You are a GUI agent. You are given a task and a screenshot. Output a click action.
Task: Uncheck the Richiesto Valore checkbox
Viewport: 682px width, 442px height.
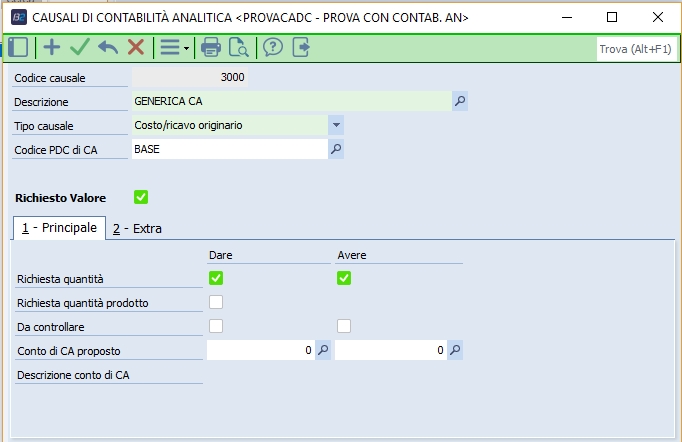(141, 197)
